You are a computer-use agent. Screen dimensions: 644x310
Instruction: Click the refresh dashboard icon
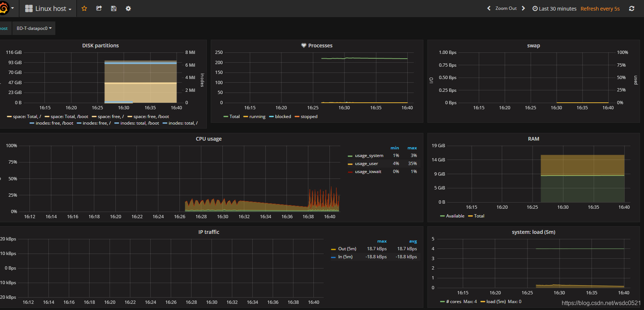point(632,8)
